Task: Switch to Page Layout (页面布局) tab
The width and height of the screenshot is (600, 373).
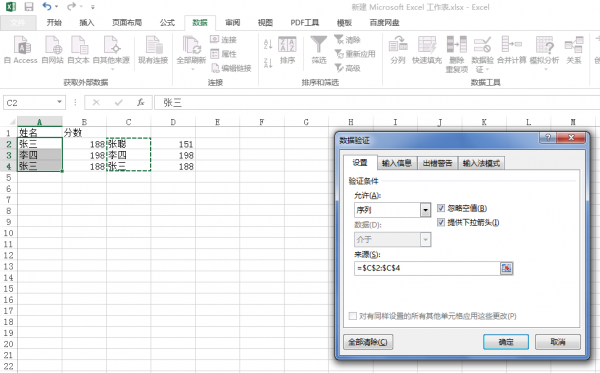Action: click(x=127, y=23)
